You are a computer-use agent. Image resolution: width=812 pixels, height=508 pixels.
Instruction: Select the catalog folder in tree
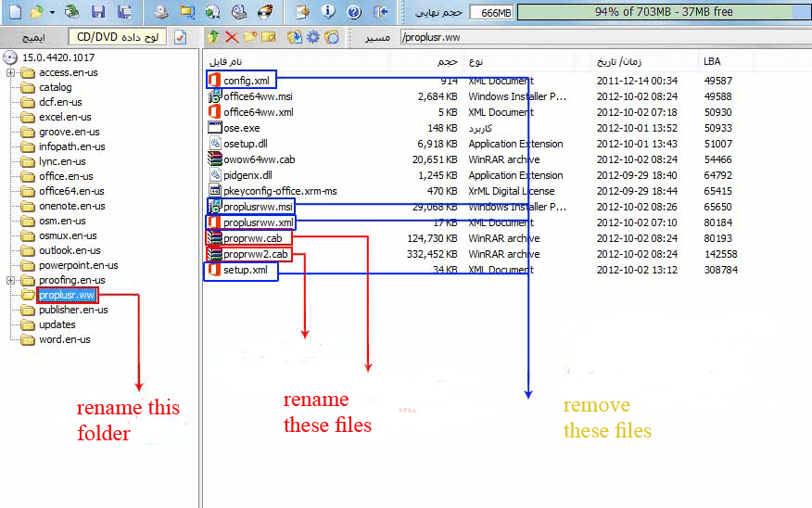[56, 87]
